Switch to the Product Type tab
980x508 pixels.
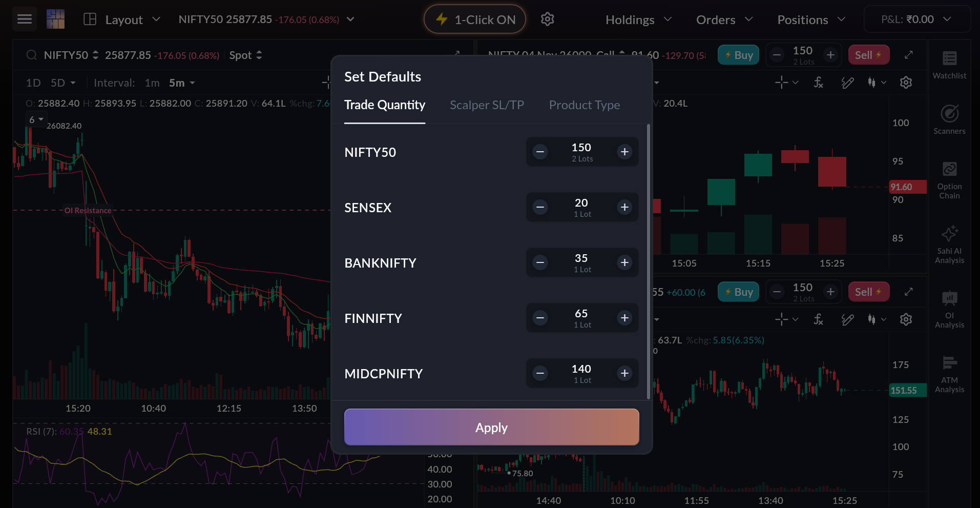(584, 105)
